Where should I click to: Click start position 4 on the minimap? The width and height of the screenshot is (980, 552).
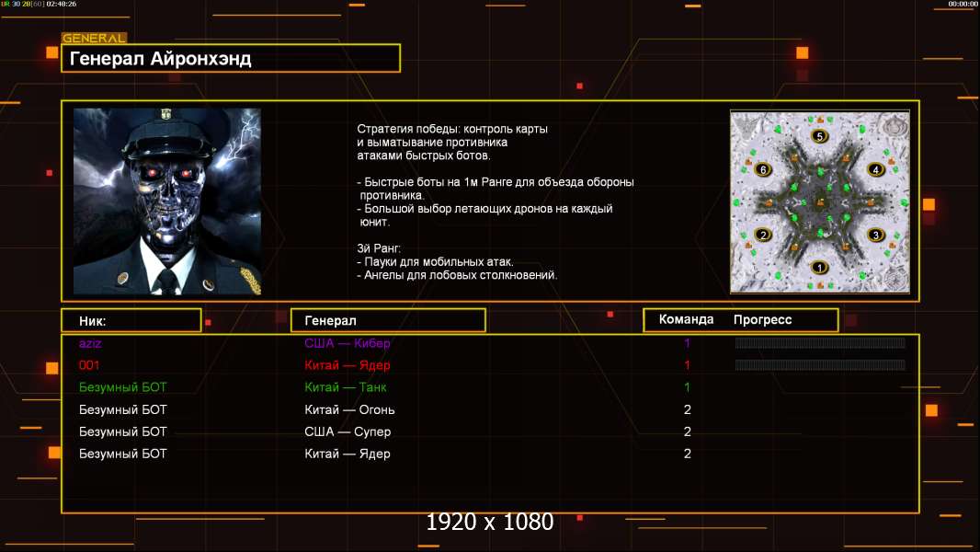(875, 169)
